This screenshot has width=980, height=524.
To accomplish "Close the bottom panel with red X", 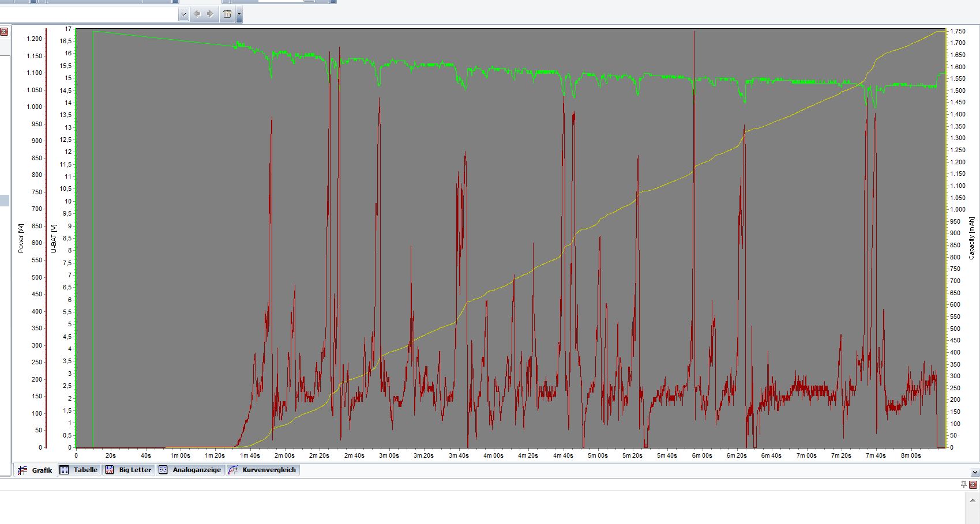I will click(974, 484).
